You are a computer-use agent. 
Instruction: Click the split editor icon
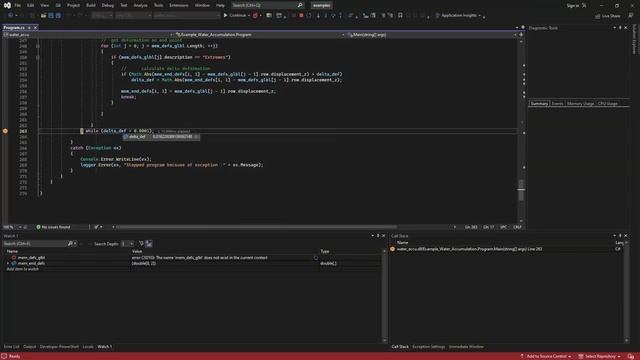[521, 35]
